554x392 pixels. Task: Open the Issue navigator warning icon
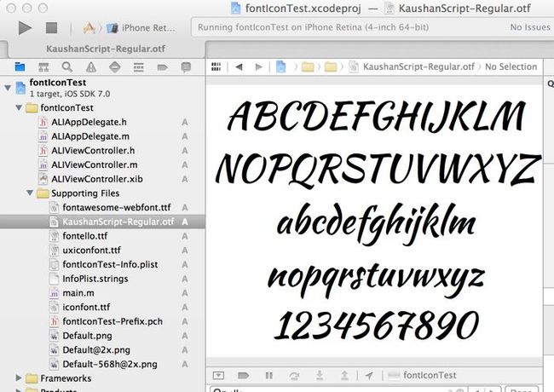point(91,66)
